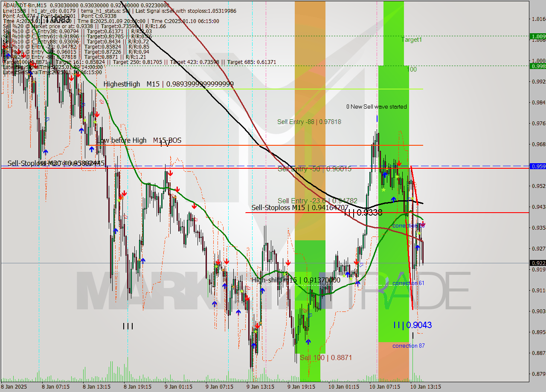
Task: Click the Sell-Stoploss M30 label at left edge
Action: point(55,163)
